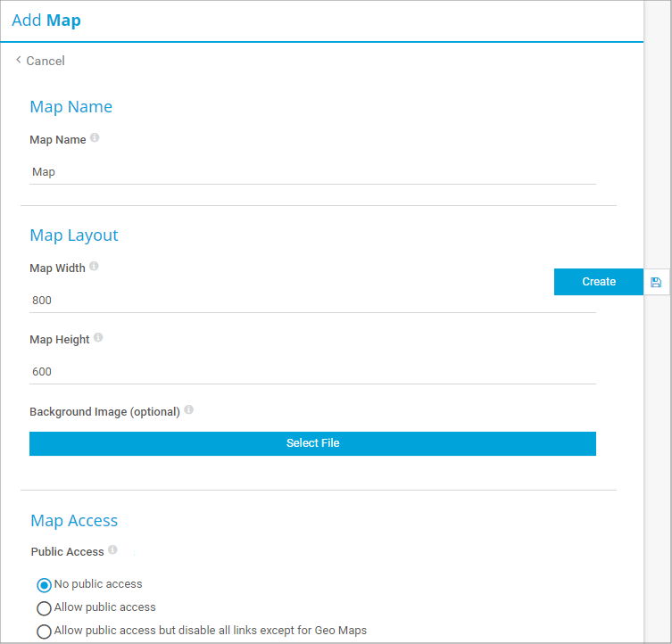Click the back chevron left of Cancel
This screenshot has width=672, height=644.
point(19,60)
